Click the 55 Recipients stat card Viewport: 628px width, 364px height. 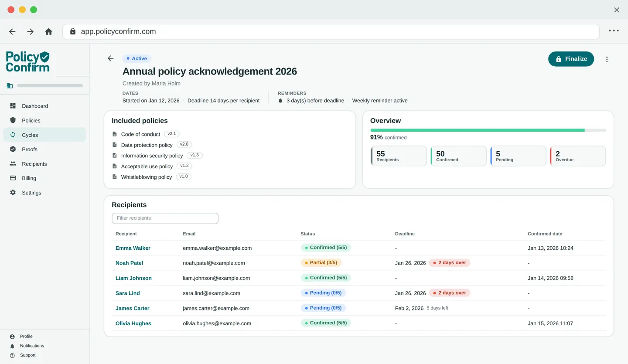399,156
